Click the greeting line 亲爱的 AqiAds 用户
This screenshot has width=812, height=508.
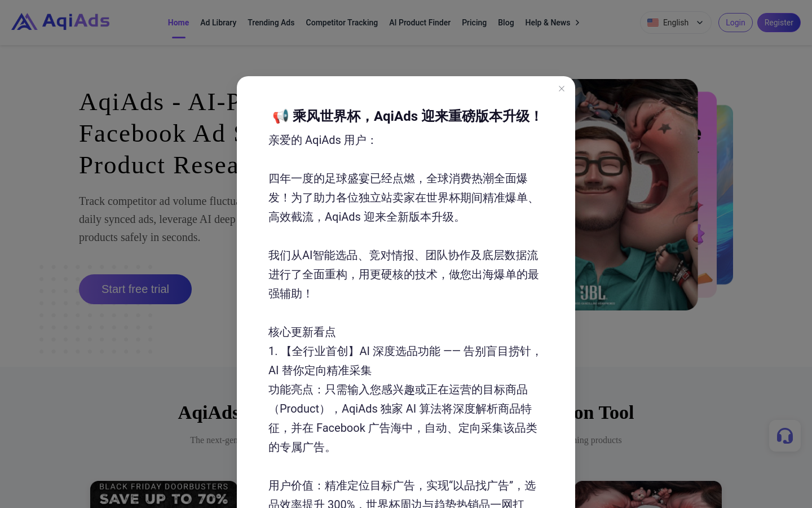pos(323,140)
